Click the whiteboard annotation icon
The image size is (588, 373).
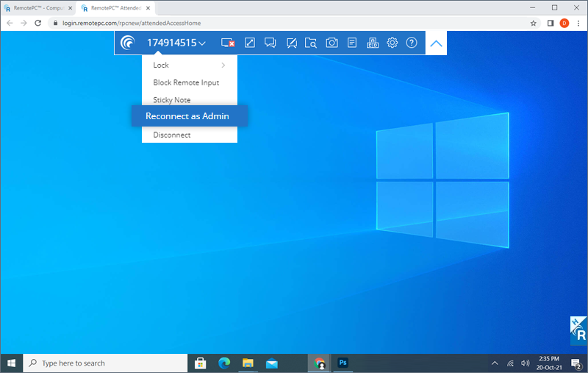pos(291,43)
